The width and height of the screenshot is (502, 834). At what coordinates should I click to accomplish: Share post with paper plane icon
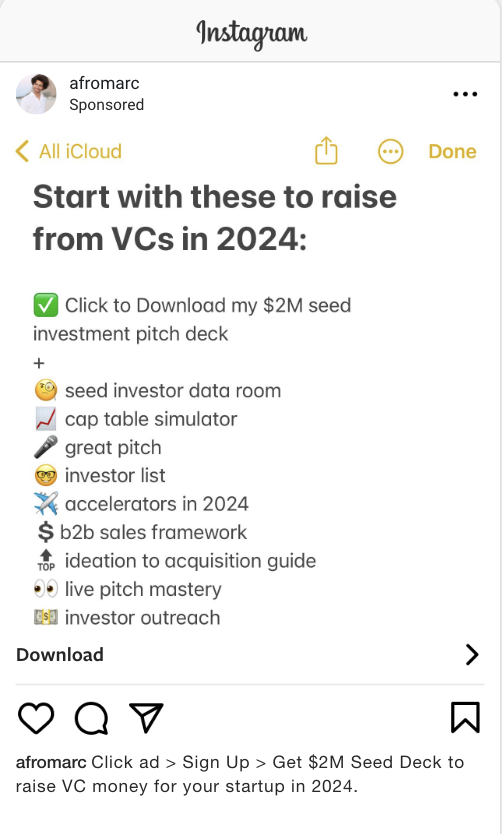click(146, 717)
